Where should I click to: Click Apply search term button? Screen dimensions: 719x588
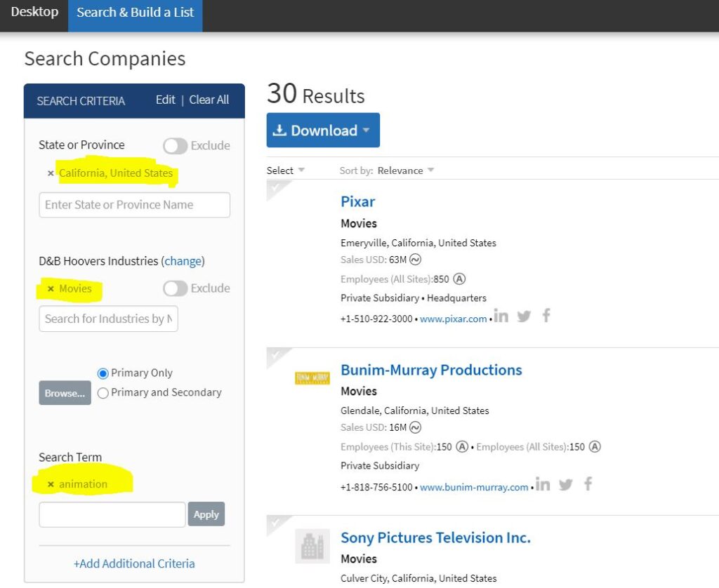tap(206, 514)
